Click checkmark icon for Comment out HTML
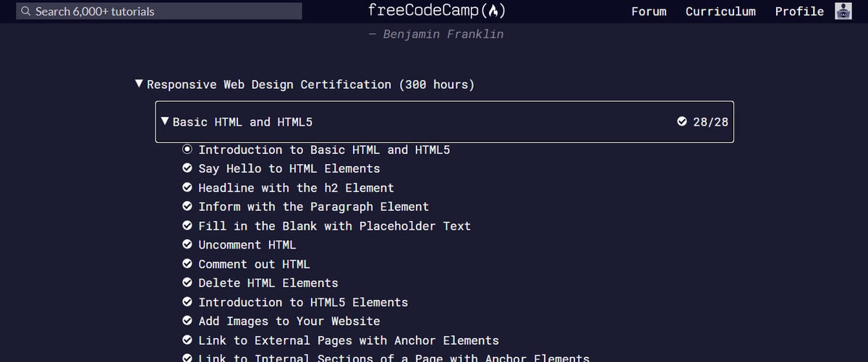 click(x=187, y=264)
